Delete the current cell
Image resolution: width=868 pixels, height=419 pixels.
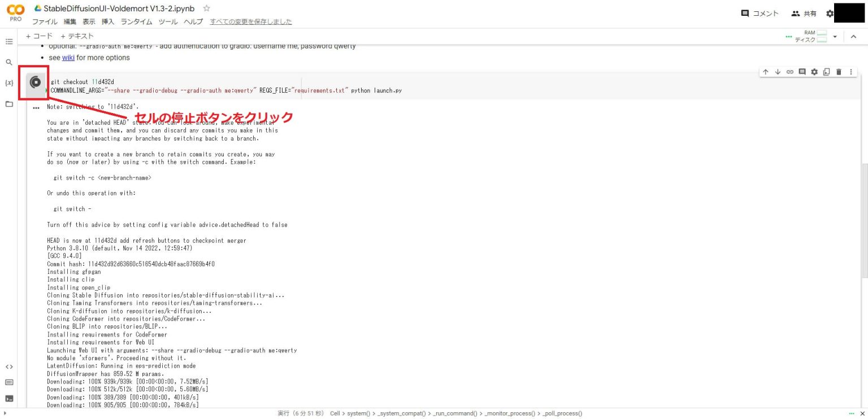[838, 72]
